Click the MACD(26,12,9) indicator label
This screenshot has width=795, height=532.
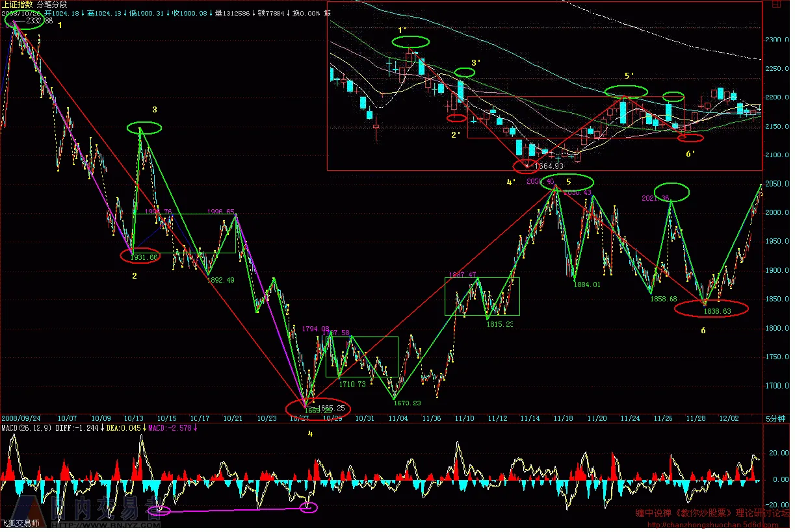(x=25, y=427)
